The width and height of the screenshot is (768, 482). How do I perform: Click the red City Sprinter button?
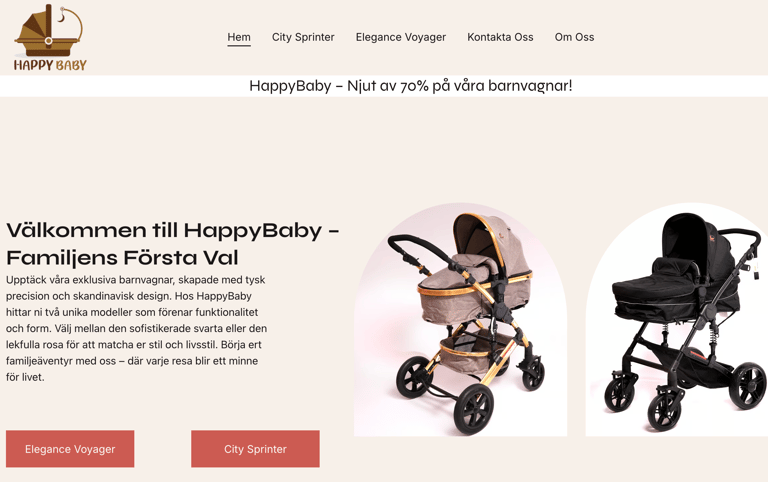pos(255,449)
